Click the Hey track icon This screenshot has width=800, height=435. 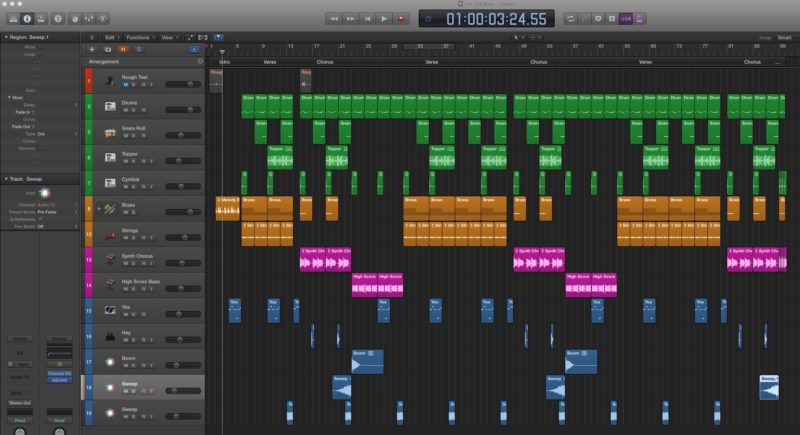(x=110, y=336)
